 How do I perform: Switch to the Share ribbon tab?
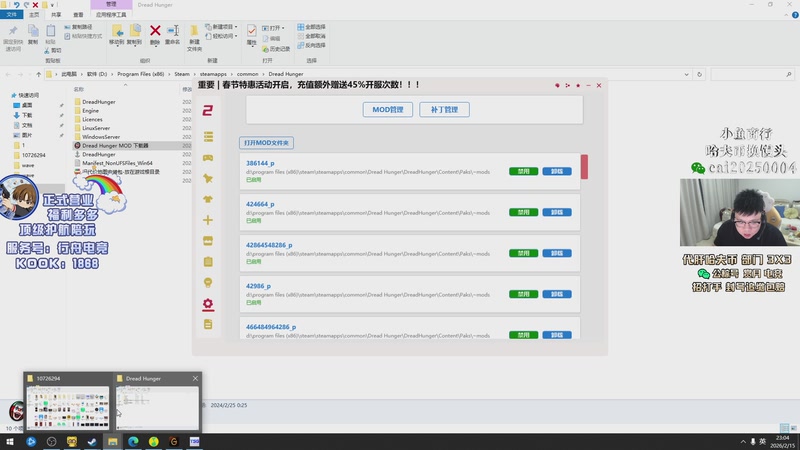[x=56, y=15]
